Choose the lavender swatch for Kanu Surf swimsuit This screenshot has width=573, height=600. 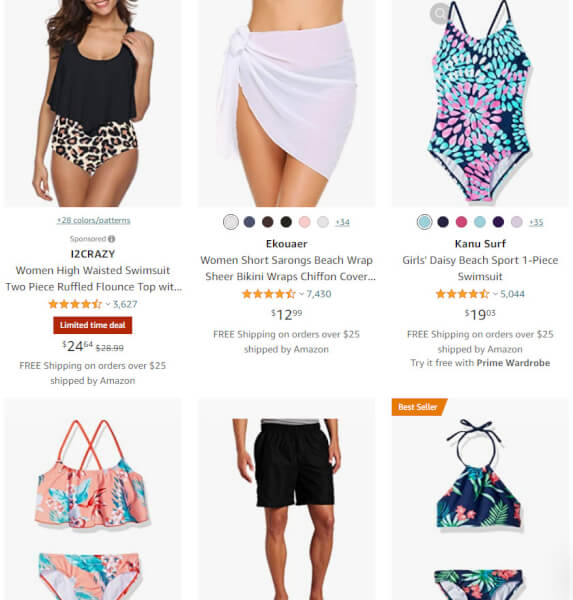(516, 222)
